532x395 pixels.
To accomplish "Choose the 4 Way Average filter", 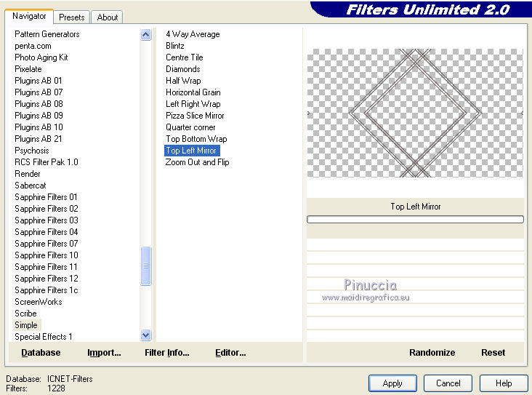I will pyautogui.click(x=193, y=34).
